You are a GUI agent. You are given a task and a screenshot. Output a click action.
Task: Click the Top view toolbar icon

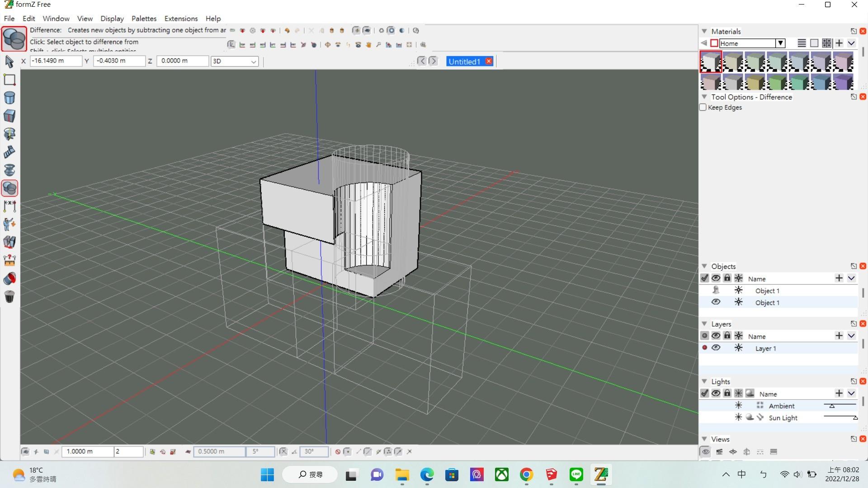[x=242, y=45]
